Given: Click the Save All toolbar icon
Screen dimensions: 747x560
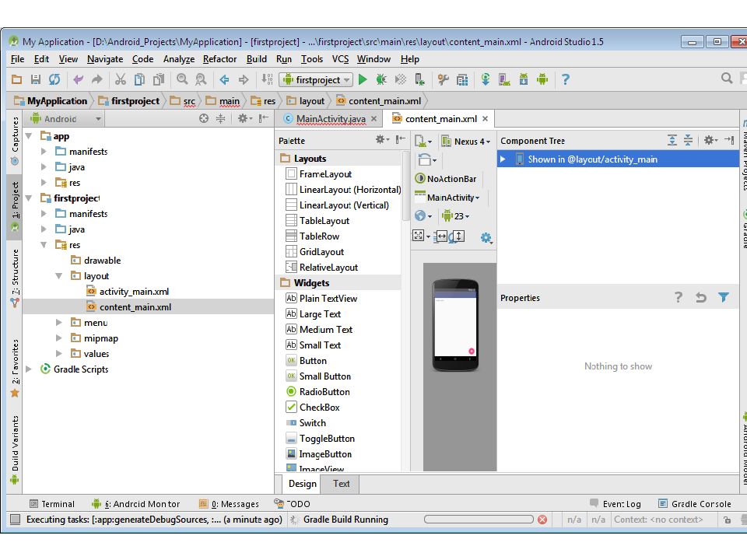Looking at the screenshot, I should pos(35,79).
